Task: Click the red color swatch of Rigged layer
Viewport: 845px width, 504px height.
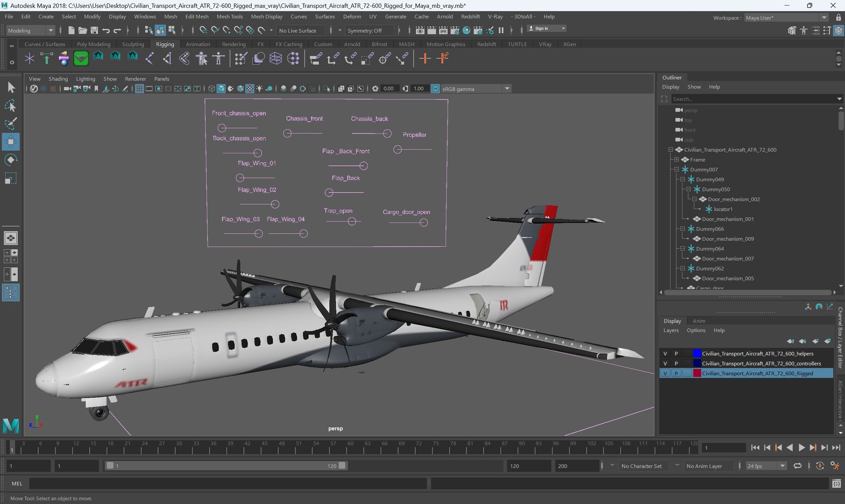Action: pos(697,373)
